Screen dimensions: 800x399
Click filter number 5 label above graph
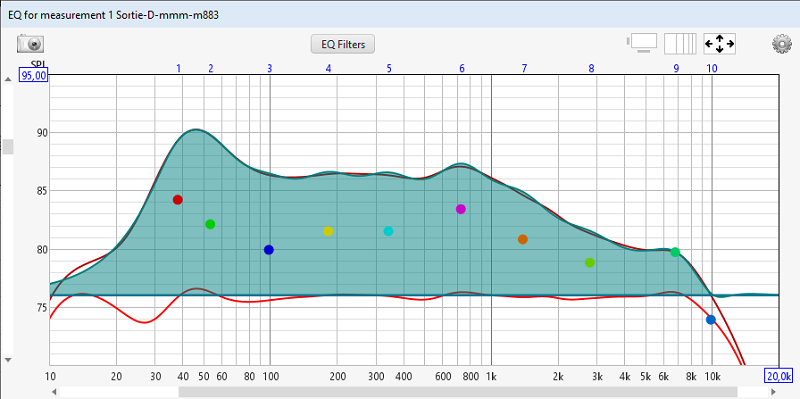click(389, 68)
